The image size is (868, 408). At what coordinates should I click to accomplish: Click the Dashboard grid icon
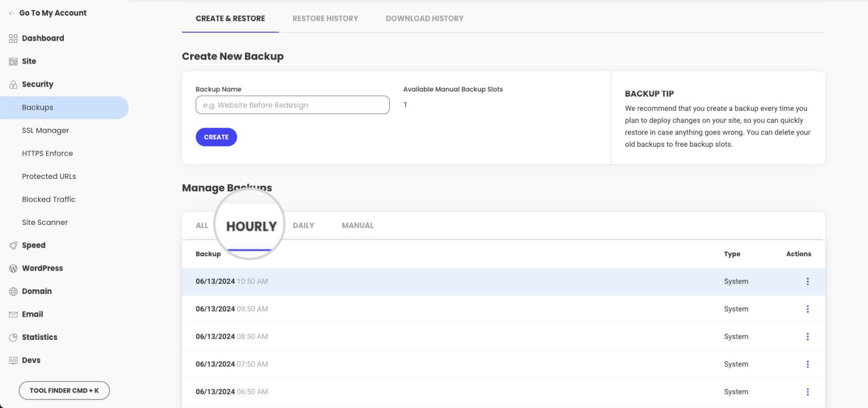(x=13, y=39)
